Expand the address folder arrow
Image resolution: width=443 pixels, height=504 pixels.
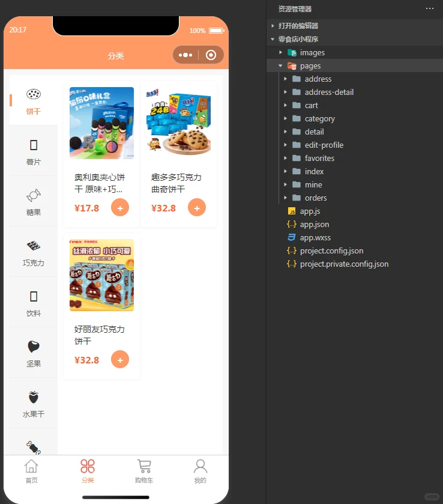point(285,79)
